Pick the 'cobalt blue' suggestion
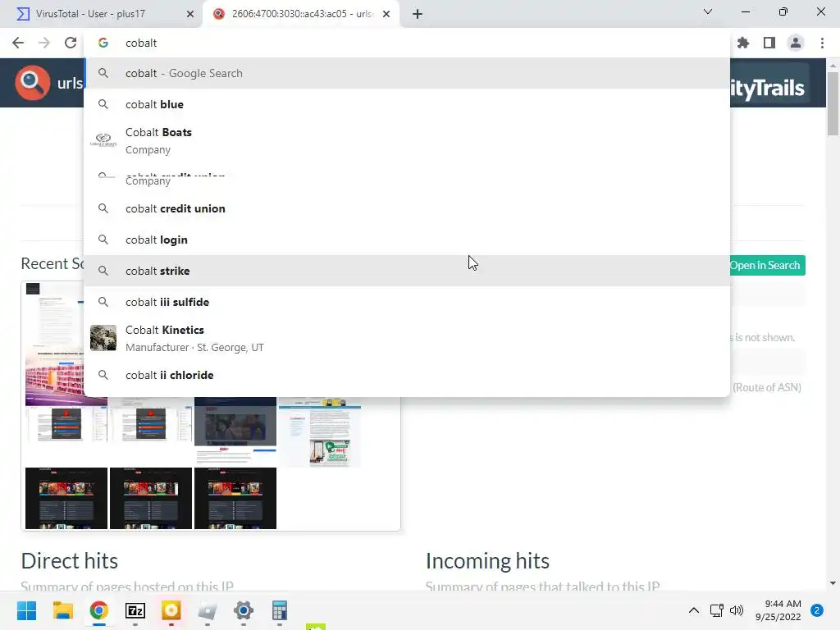 point(407,104)
